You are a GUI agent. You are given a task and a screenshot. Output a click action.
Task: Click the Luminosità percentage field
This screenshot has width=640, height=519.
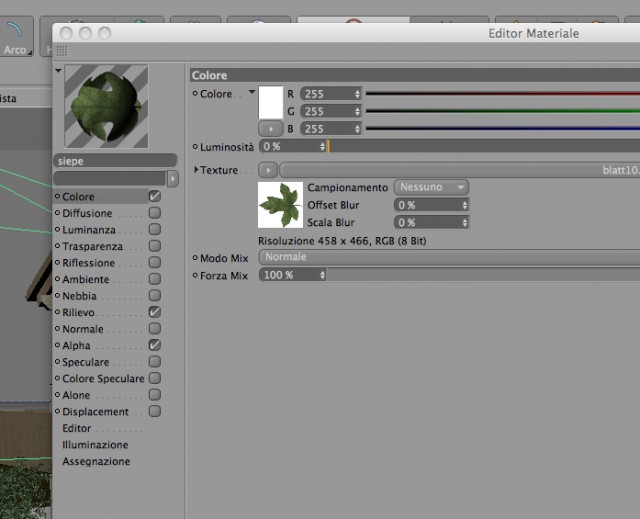pyautogui.click(x=289, y=146)
